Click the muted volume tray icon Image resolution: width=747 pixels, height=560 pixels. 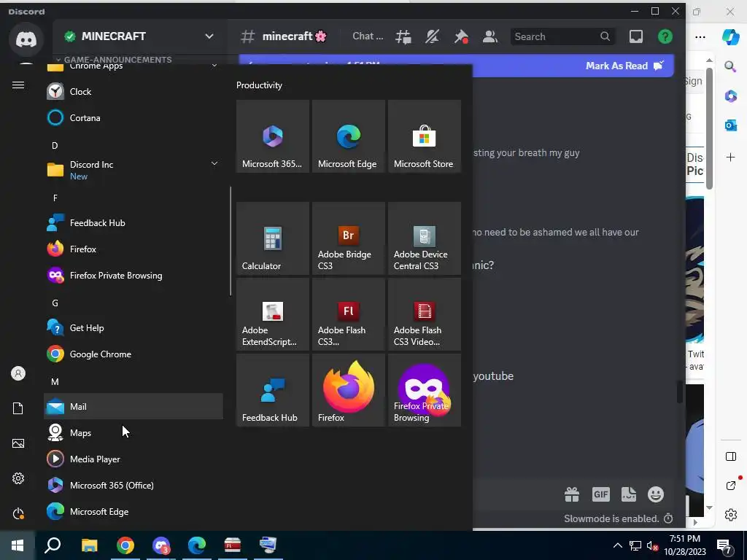tap(652, 545)
